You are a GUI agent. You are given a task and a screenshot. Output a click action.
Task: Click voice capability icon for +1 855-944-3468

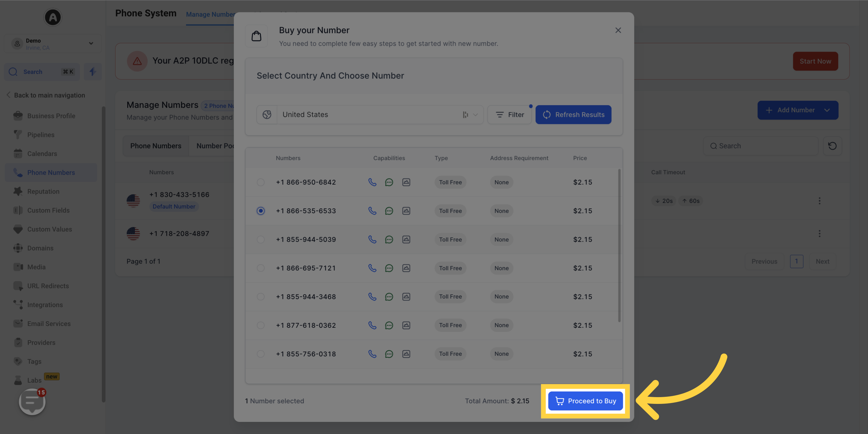(x=372, y=297)
